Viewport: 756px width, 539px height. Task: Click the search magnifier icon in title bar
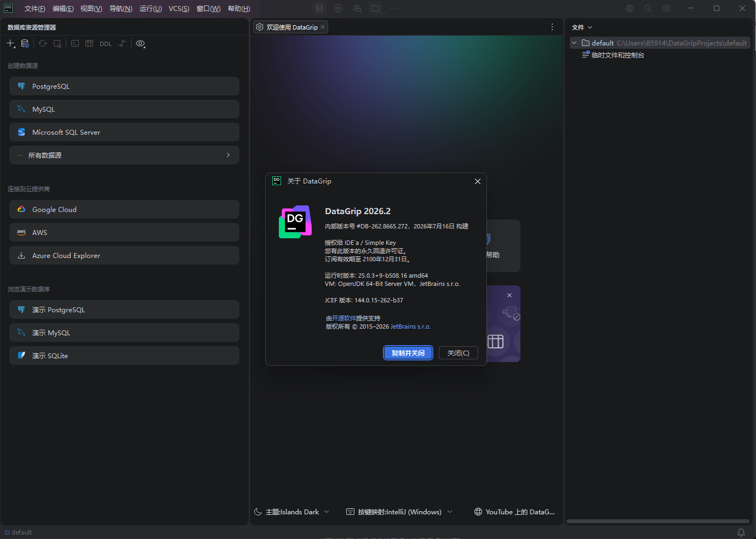[648, 8]
